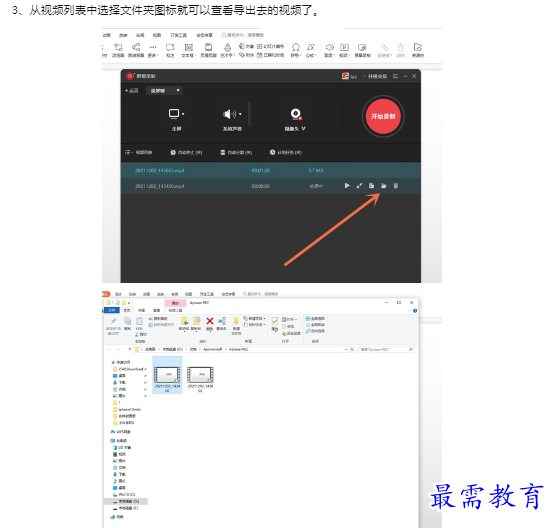This screenshot has width=552, height=528.
Task: Select the second video thumbnail in Explorer
Action: click(x=200, y=379)
